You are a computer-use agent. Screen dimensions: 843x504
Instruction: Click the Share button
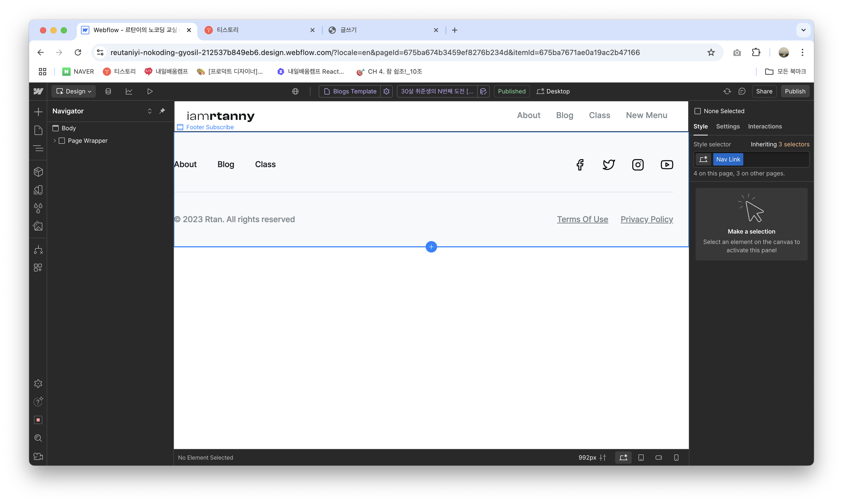(764, 91)
